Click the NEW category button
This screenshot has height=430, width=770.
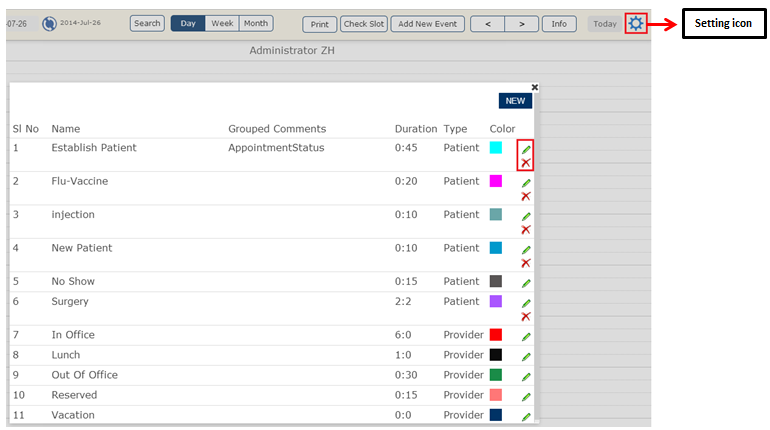(x=515, y=101)
